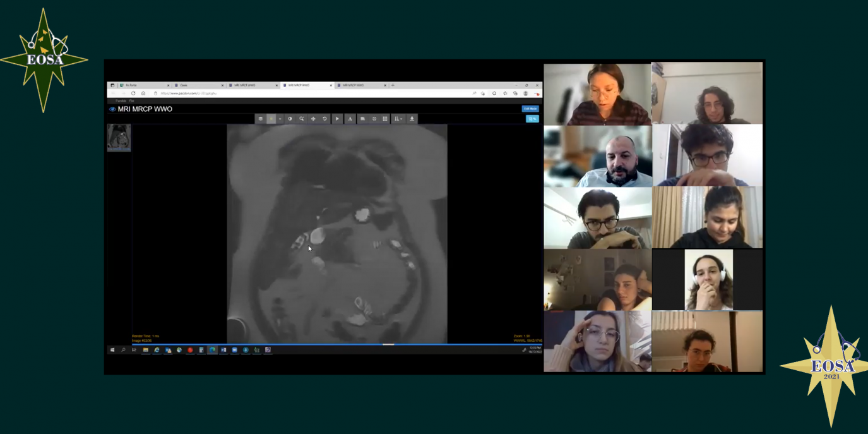Click the blue button below Edit Mode
This screenshot has width=868, height=434.
coord(532,119)
